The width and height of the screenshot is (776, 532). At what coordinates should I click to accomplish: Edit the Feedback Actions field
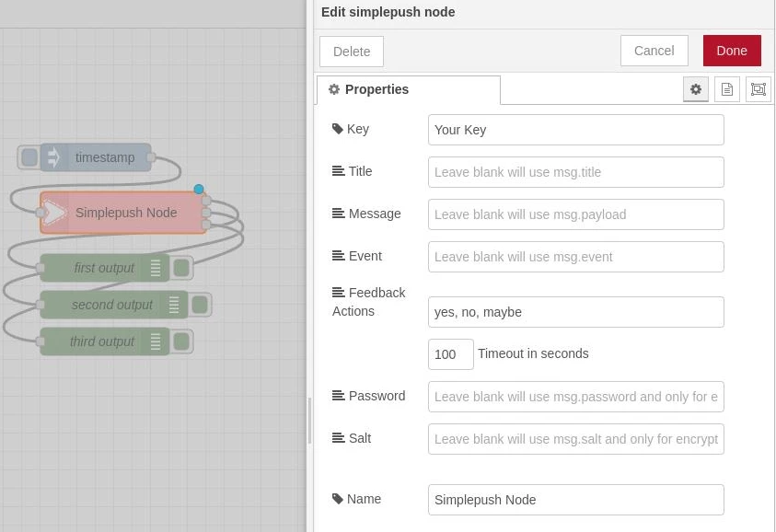(x=575, y=312)
